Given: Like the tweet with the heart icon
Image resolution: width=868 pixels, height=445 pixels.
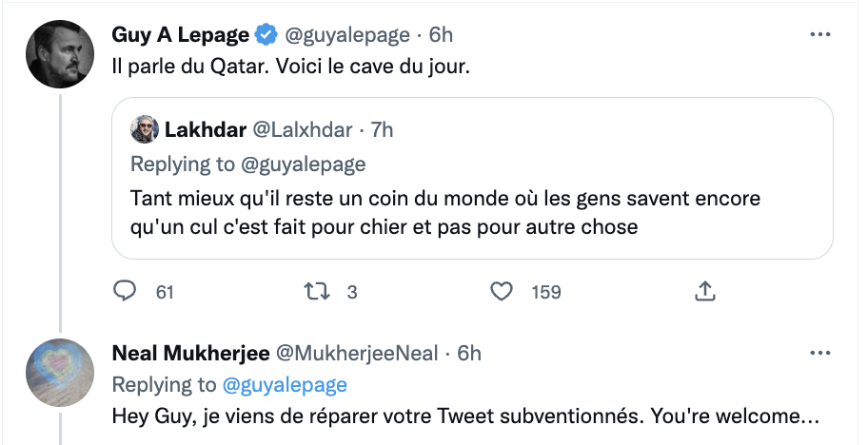Looking at the screenshot, I should coord(503,291).
